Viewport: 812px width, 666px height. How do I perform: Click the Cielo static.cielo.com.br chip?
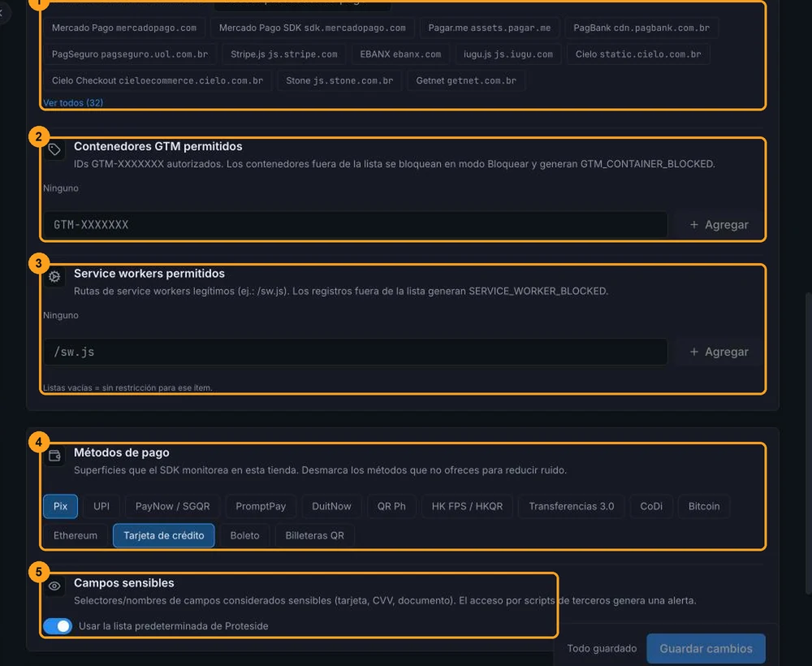point(638,54)
